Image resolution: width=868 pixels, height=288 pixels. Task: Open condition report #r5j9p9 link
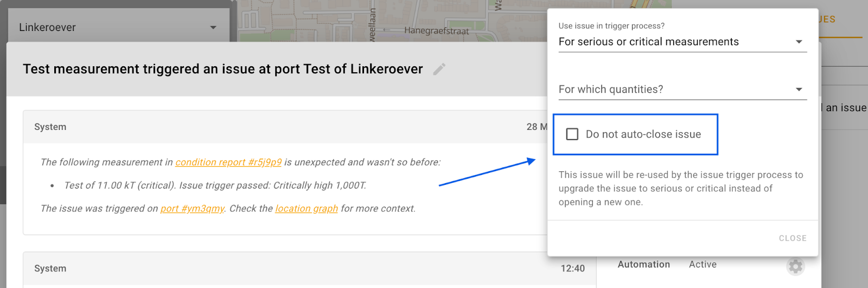[228, 162]
